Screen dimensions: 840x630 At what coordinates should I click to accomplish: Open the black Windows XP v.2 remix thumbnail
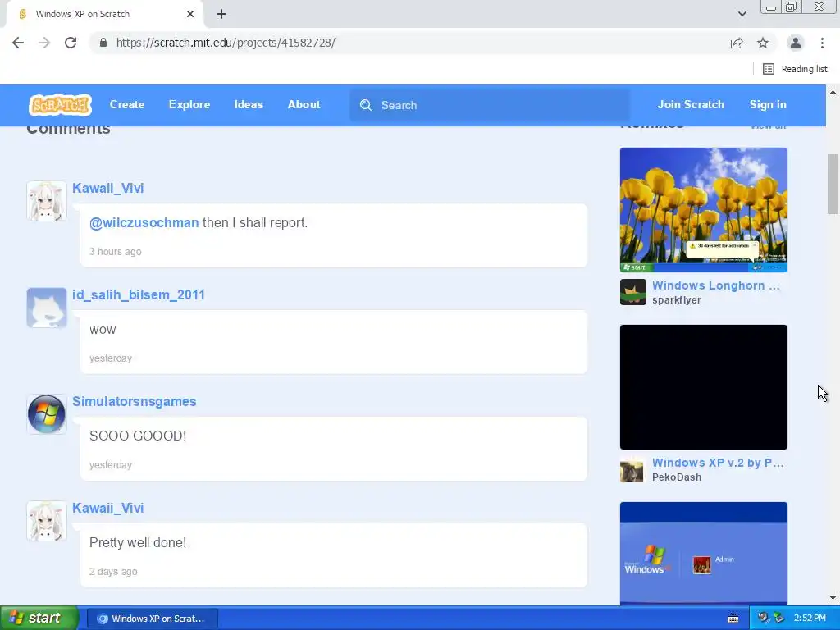click(703, 387)
